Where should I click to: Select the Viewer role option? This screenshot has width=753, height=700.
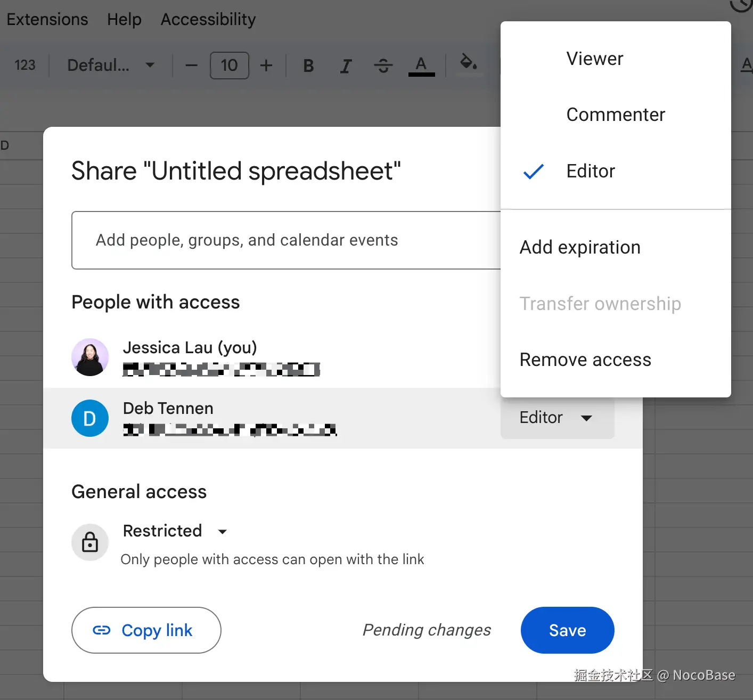595,59
